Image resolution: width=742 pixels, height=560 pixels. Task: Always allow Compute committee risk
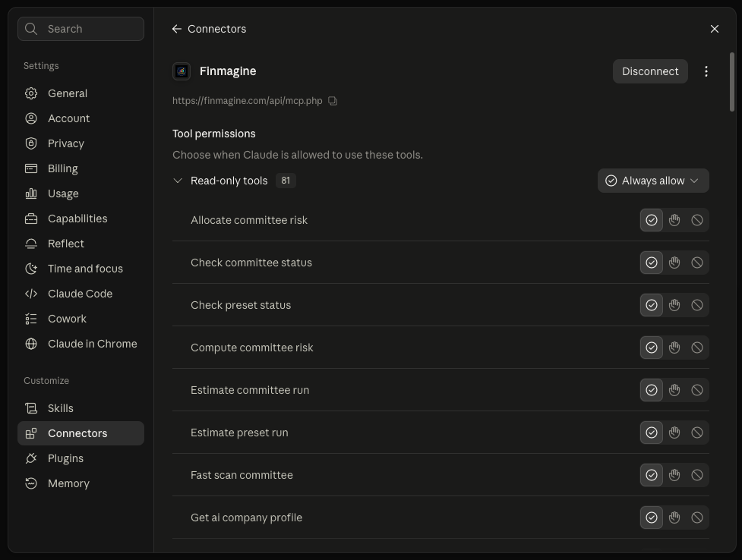tap(652, 348)
